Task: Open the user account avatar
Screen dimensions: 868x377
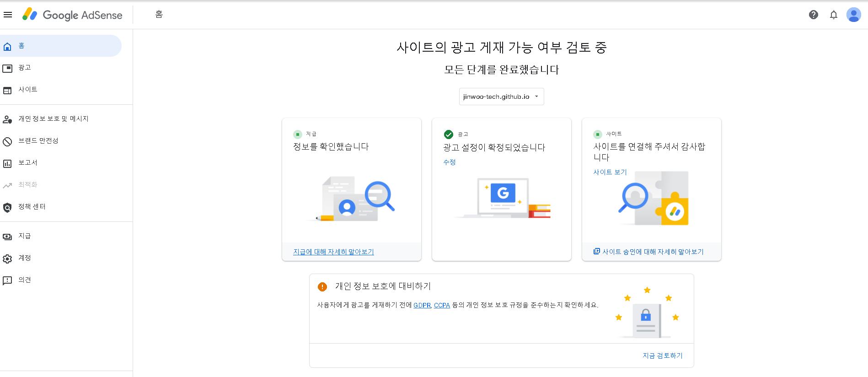Action: click(854, 15)
